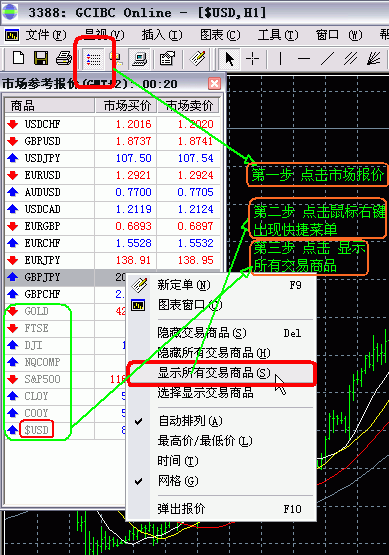Select the COOY symbol row

click(66, 413)
